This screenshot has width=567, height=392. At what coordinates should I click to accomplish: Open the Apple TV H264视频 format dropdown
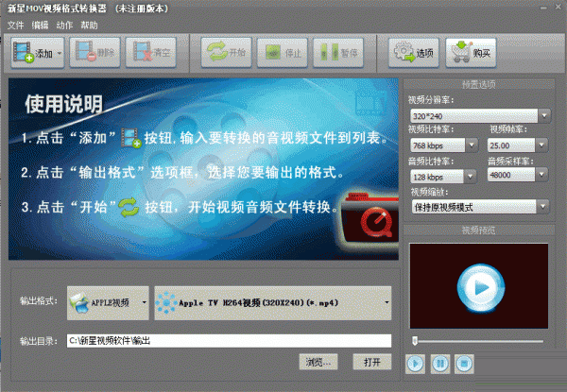[x=273, y=303]
